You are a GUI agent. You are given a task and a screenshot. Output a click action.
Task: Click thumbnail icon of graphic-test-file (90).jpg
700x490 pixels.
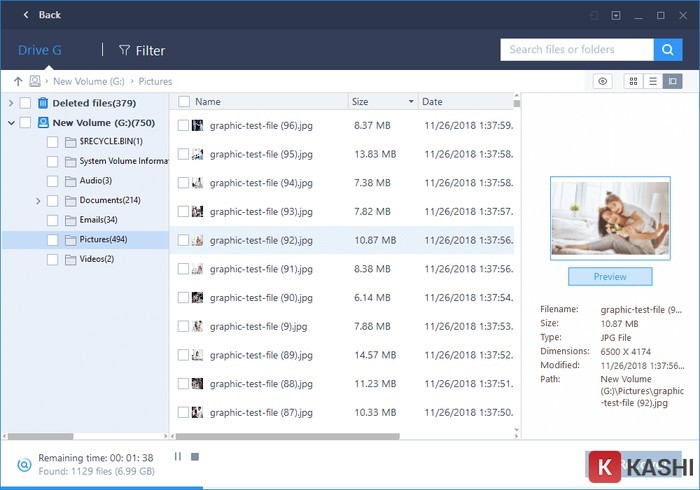(x=197, y=298)
